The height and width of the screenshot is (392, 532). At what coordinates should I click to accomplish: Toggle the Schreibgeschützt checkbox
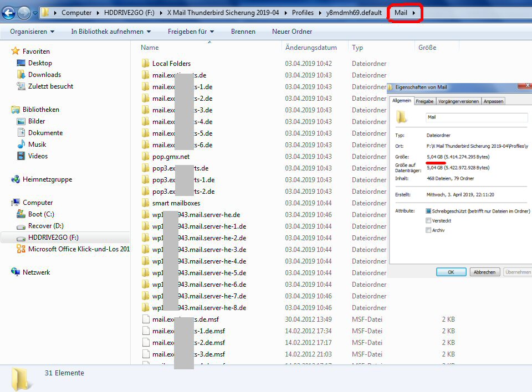tap(428, 211)
